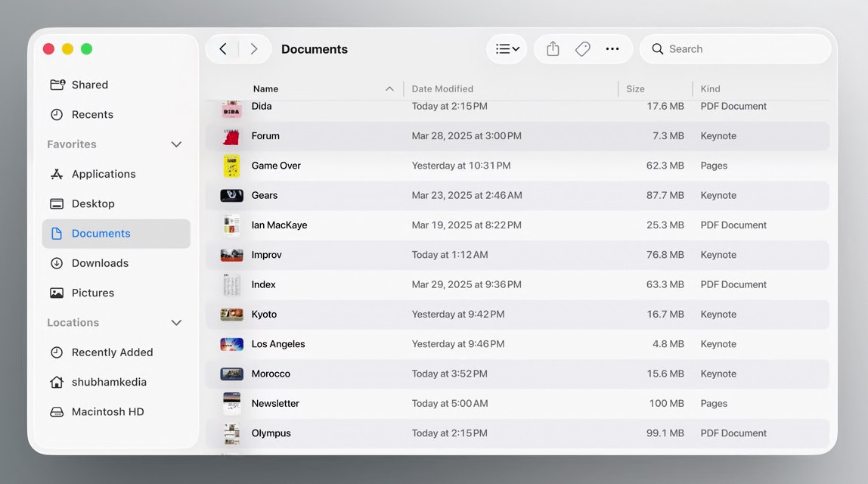Click the Improv Keynote file icon

click(231, 256)
